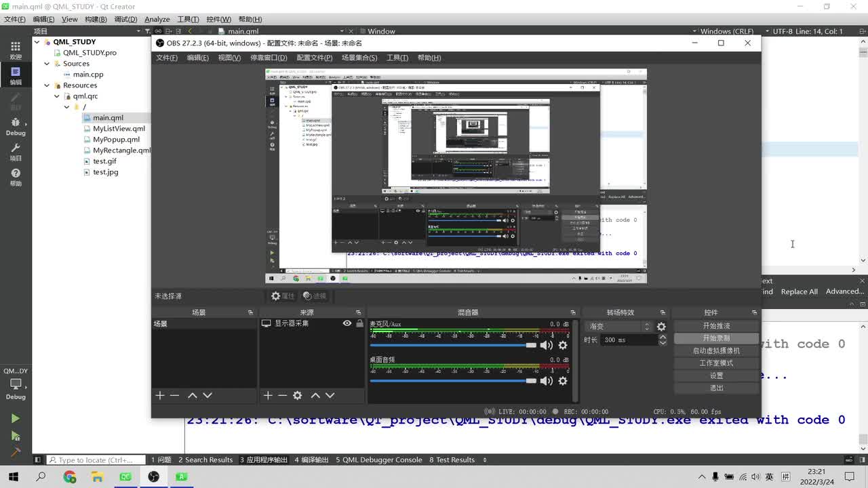Image resolution: width=868 pixels, height=488 pixels.
Task: Open the 项目 view selector dropdown
Action: click(88, 31)
